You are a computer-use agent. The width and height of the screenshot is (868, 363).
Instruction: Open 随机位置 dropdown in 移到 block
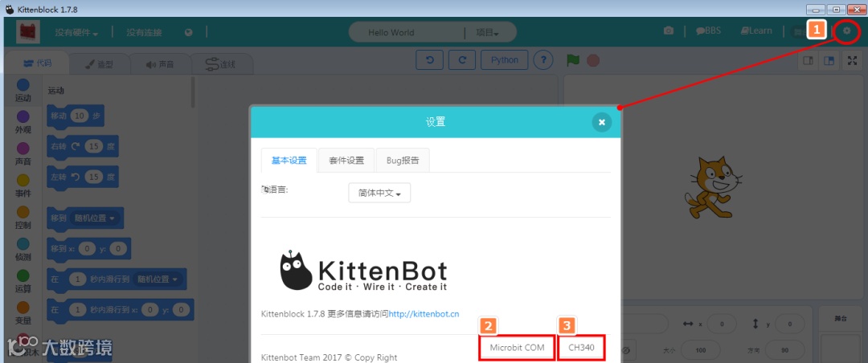click(x=96, y=218)
